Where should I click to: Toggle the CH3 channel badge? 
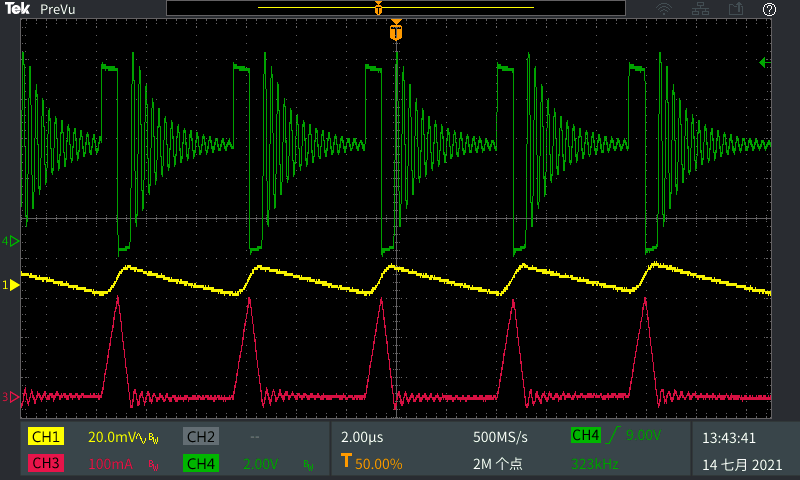pos(45,464)
